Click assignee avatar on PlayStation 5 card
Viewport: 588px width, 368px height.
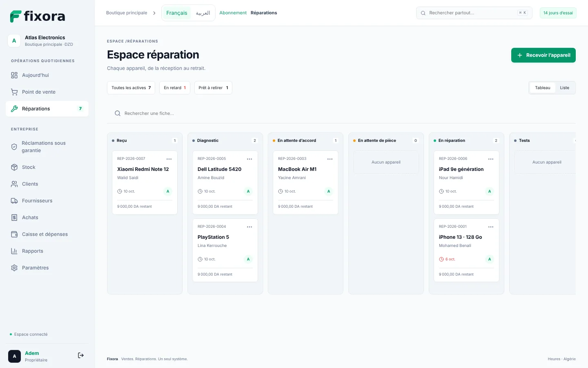pos(248,259)
